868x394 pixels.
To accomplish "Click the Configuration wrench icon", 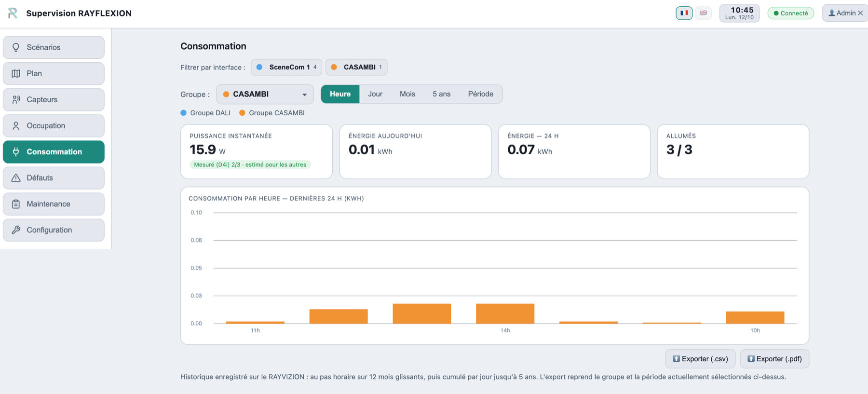I will tap(16, 230).
